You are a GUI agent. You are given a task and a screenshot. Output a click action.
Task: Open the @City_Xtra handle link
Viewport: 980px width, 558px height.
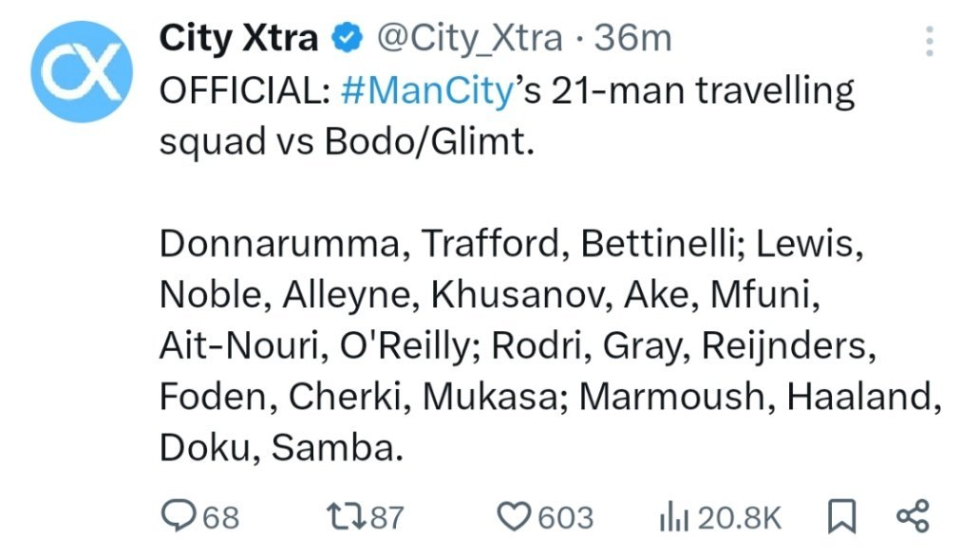point(469,39)
